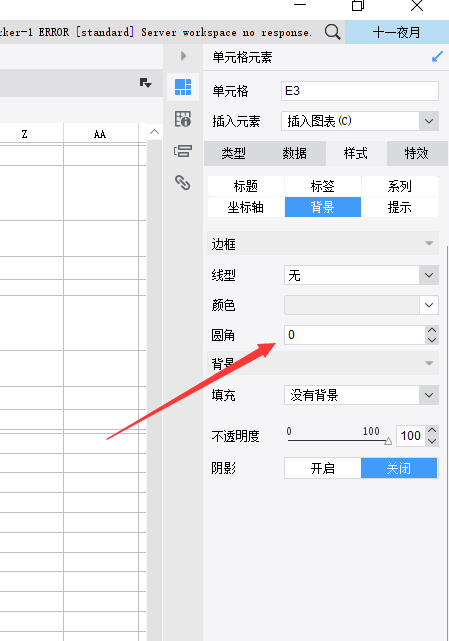This screenshot has height=641, width=449.
Task: Switch to the 类型 tab
Action: click(x=234, y=153)
